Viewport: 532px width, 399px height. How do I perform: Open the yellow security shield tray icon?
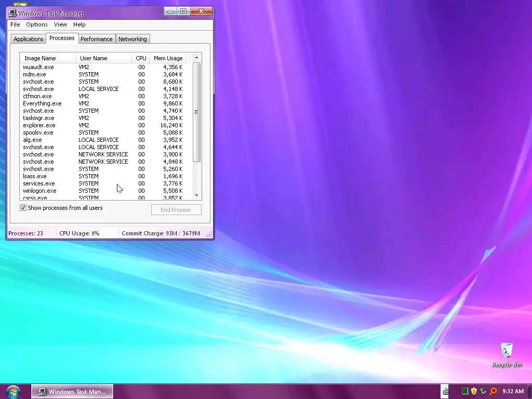pos(474,391)
